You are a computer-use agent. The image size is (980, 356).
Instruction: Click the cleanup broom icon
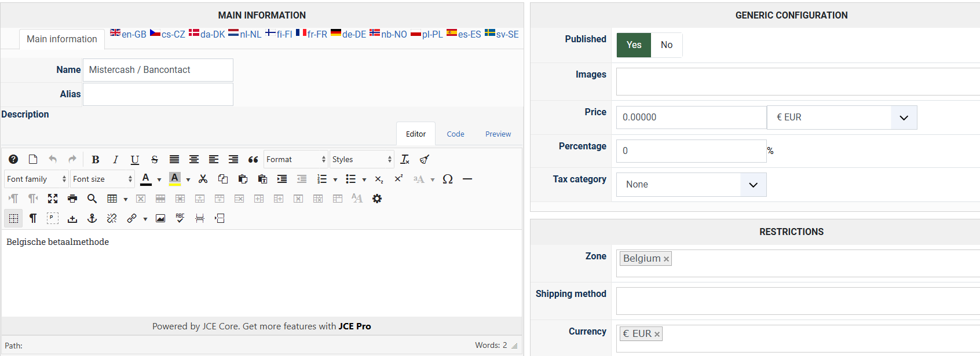pyautogui.click(x=425, y=159)
